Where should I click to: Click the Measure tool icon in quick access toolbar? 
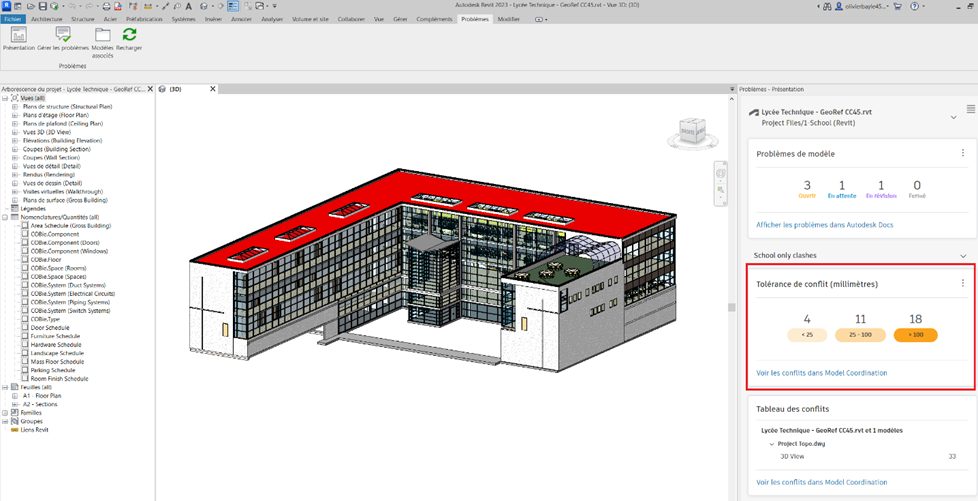pyautogui.click(x=148, y=6)
